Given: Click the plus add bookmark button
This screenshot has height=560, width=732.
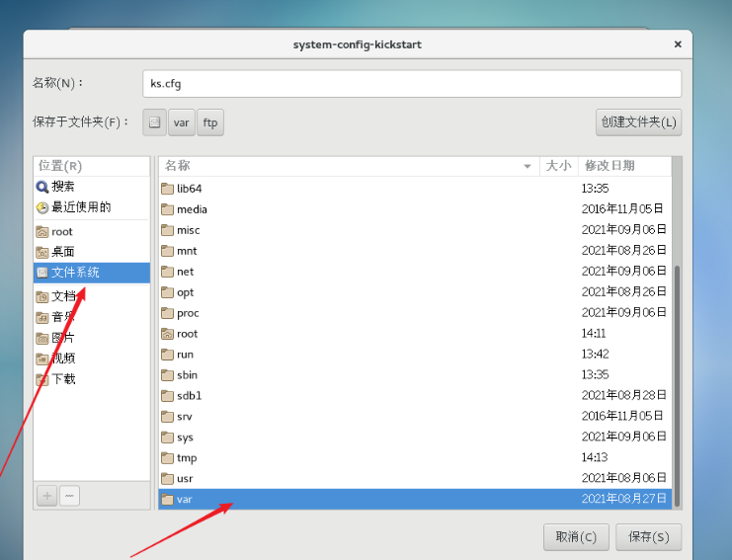Looking at the screenshot, I should point(47,496).
